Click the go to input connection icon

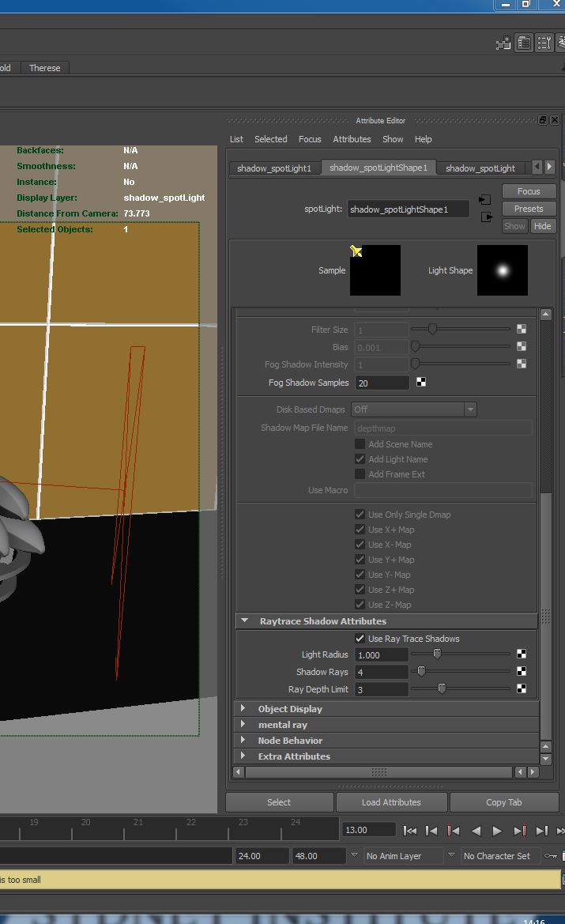coord(485,200)
